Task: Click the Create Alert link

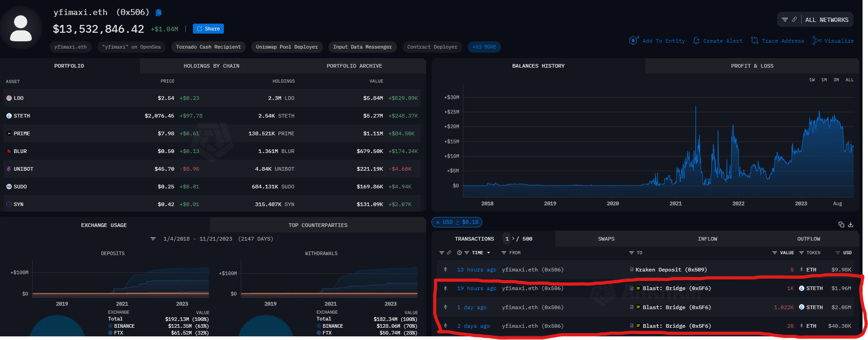Action: pyautogui.click(x=723, y=41)
